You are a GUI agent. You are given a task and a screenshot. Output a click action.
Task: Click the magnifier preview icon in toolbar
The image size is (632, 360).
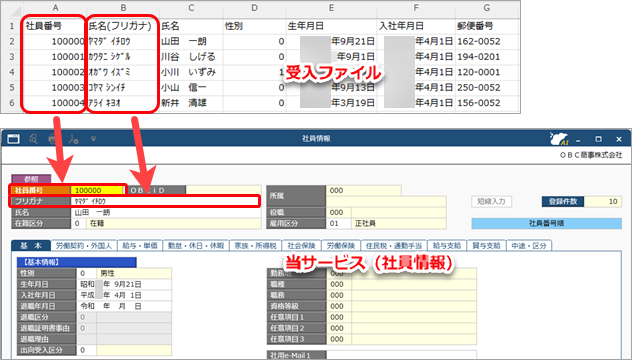(x=33, y=139)
